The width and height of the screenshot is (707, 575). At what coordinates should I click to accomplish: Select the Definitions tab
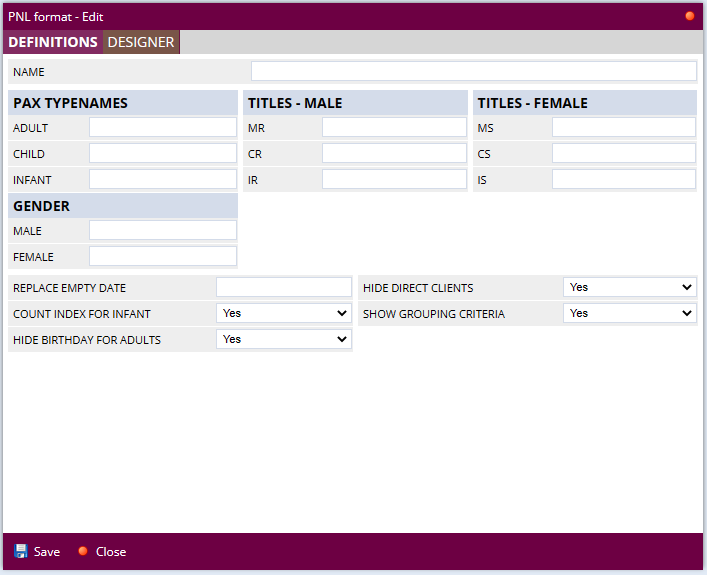coord(53,42)
